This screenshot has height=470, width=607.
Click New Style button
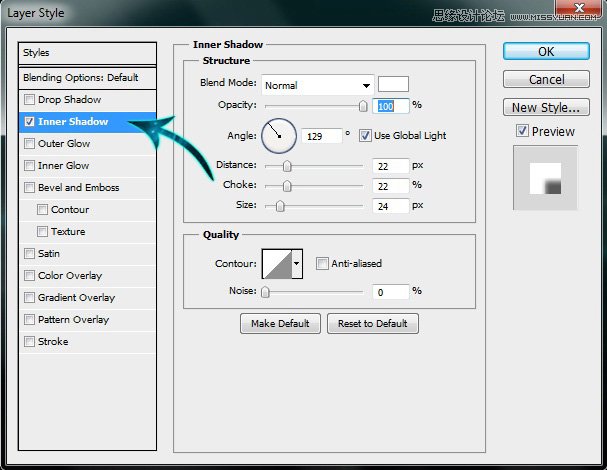(546, 107)
